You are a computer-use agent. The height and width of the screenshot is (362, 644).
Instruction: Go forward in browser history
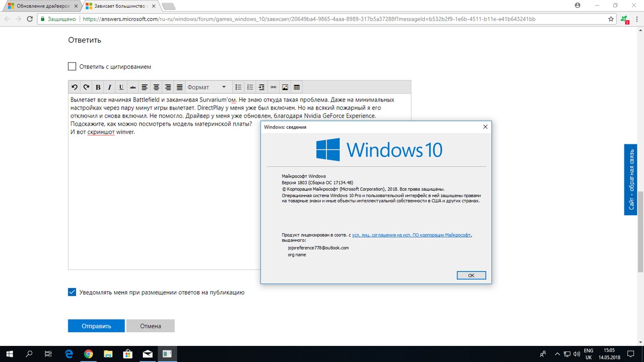tap(18, 19)
